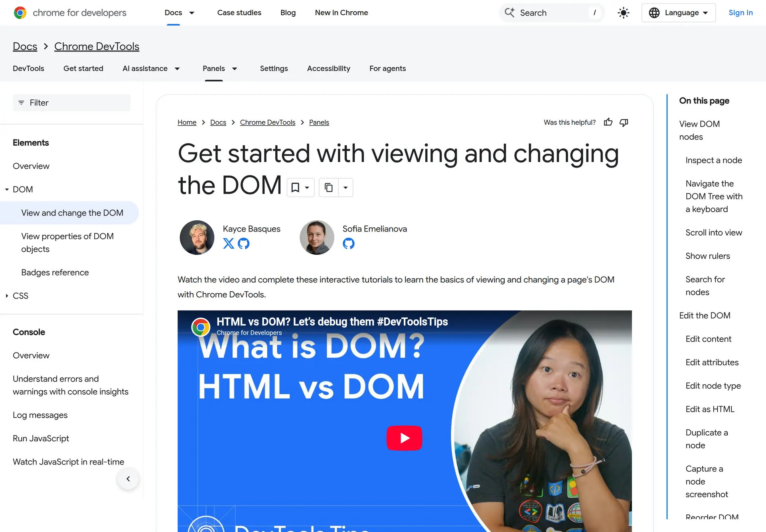Click the thumbs down not helpful icon
The height and width of the screenshot is (532, 766).
coord(624,122)
